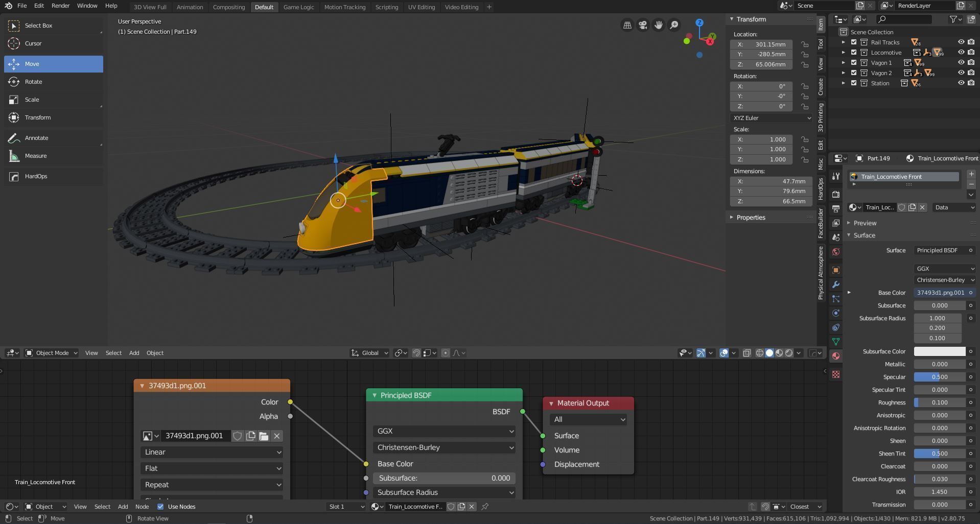The image size is (980, 524).
Task: Hide Rail Tracks collection in viewport
Action: pyautogui.click(x=961, y=42)
